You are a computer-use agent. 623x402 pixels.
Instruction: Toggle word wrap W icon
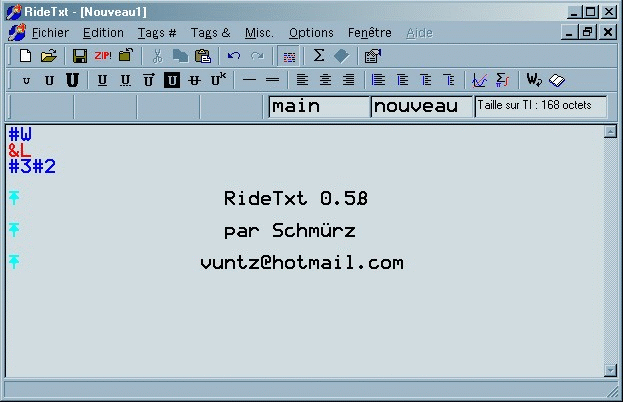[534, 80]
